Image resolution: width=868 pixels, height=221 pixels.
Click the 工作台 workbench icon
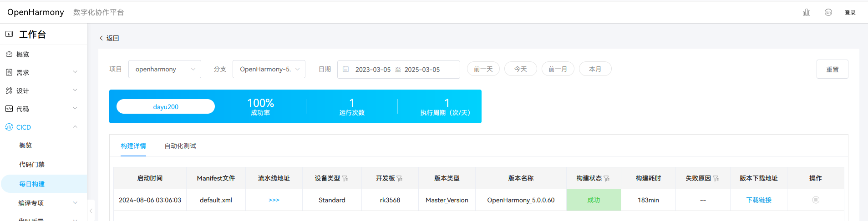(x=9, y=34)
